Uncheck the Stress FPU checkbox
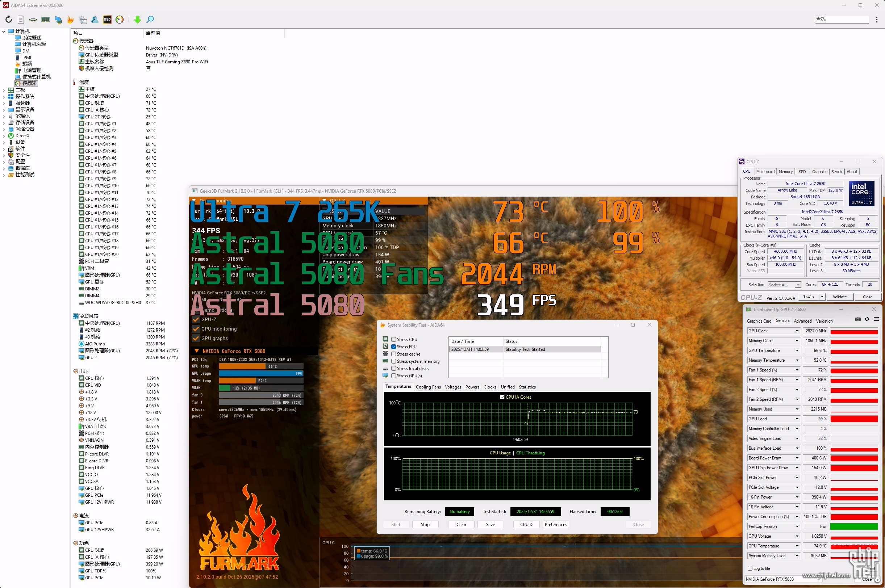885x588 pixels. tap(393, 346)
